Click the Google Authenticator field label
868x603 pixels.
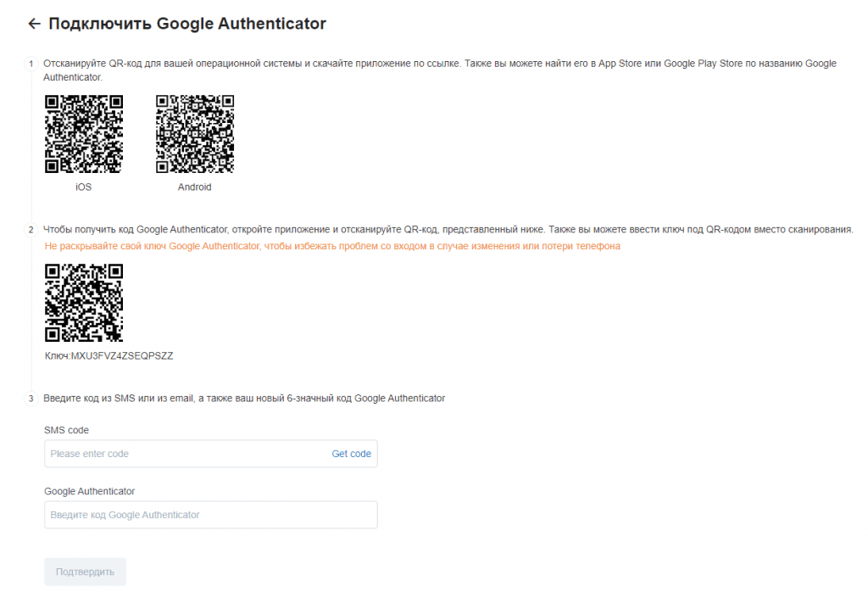coord(90,491)
